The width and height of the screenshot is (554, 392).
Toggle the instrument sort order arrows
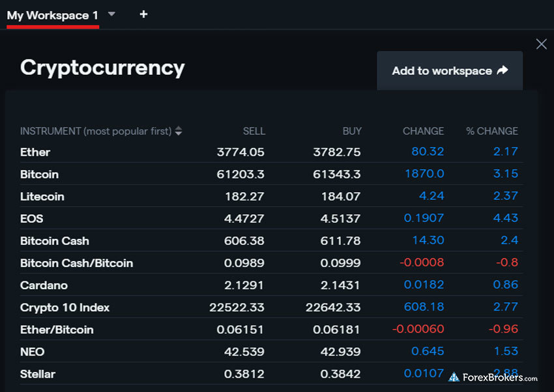(179, 132)
